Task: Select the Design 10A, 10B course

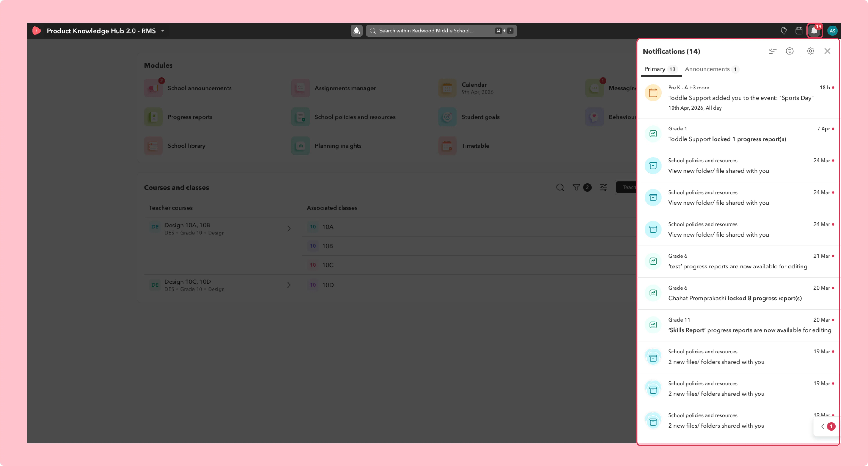Action: tap(221, 229)
